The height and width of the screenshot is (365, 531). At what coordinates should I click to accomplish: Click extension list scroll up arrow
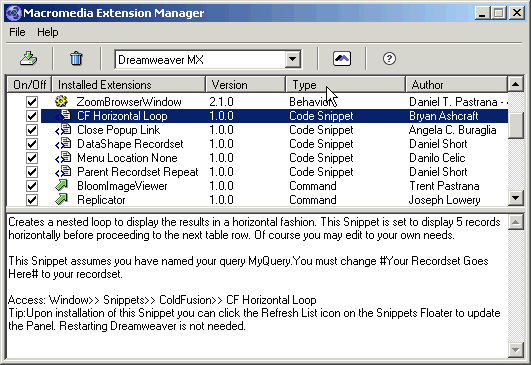tap(516, 84)
